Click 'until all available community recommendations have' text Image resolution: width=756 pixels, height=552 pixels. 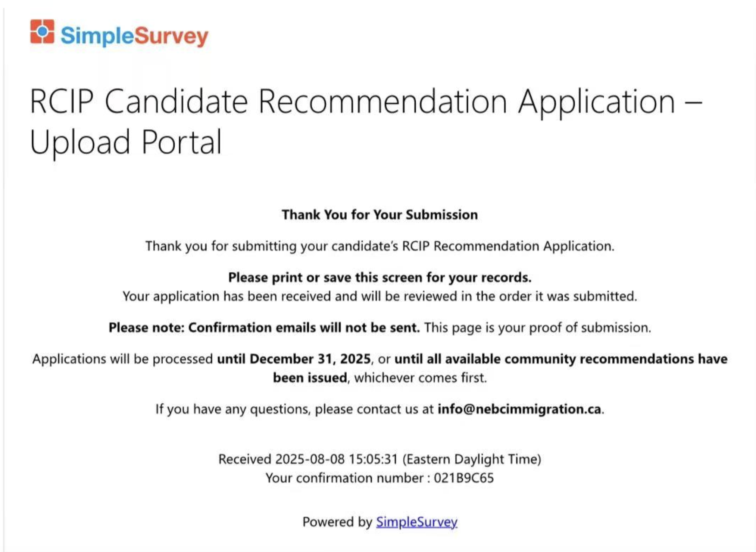pyautogui.click(x=561, y=358)
